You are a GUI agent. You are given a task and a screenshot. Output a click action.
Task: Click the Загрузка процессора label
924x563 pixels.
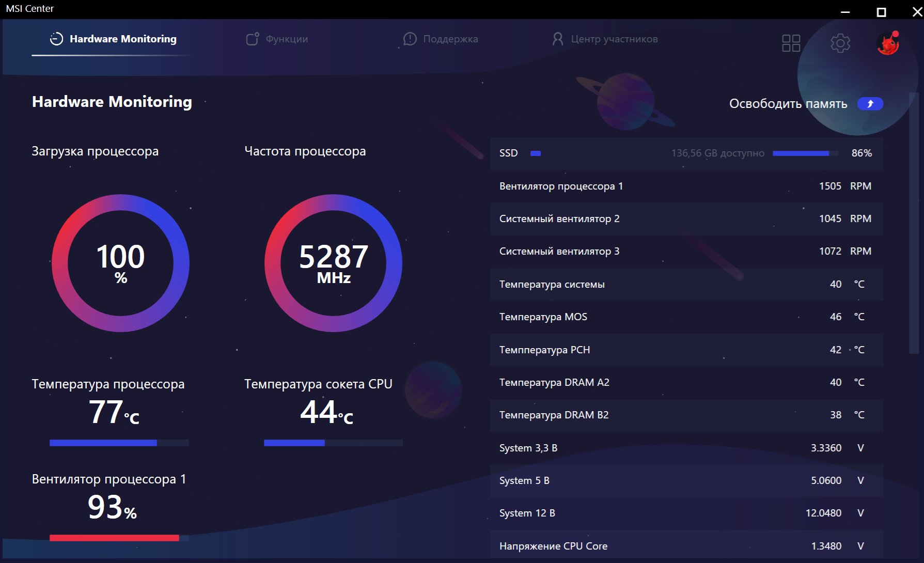click(95, 151)
